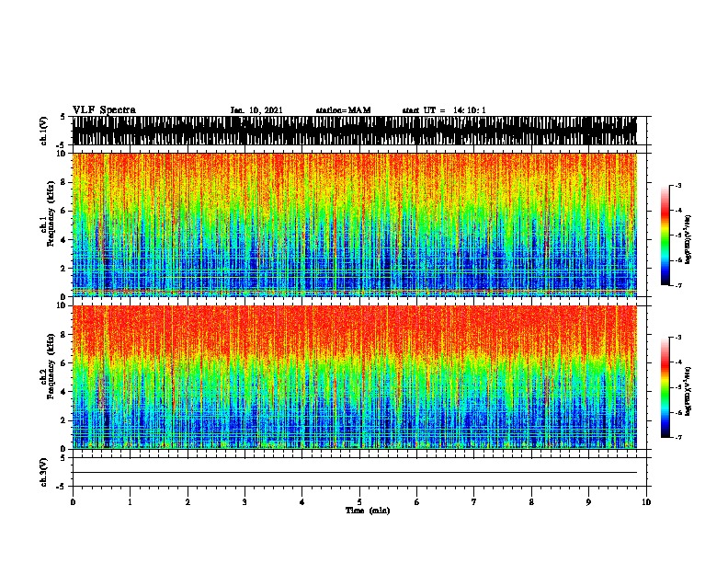The height and width of the screenshot is (563, 728).
Task: Click inside the ch.2 spectrogram plot
Action: point(355,377)
